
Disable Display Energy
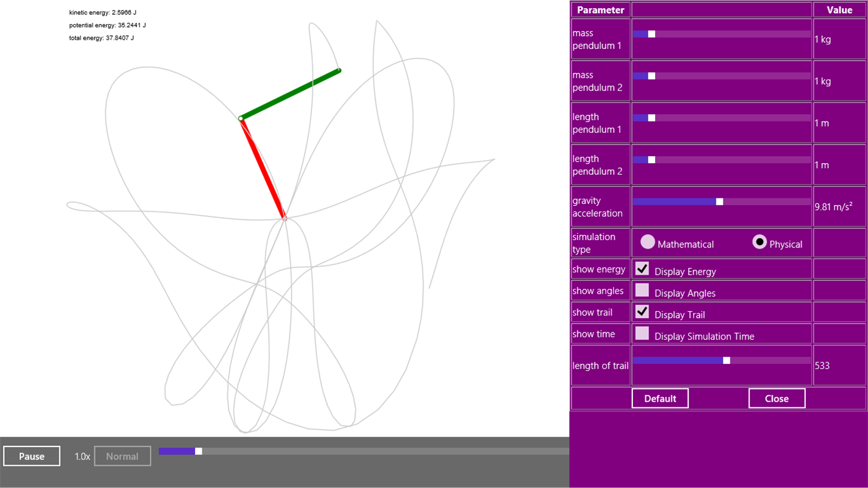click(642, 268)
